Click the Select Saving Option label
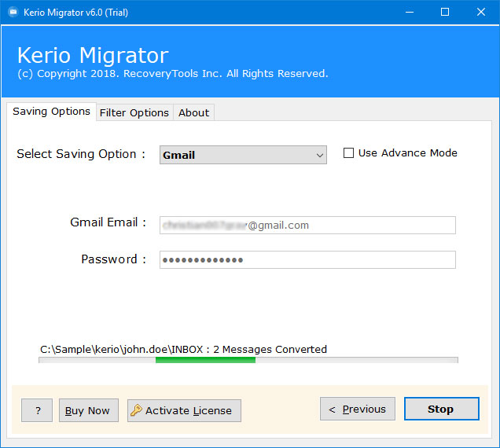This screenshot has height=448, width=500. [x=81, y=154]
